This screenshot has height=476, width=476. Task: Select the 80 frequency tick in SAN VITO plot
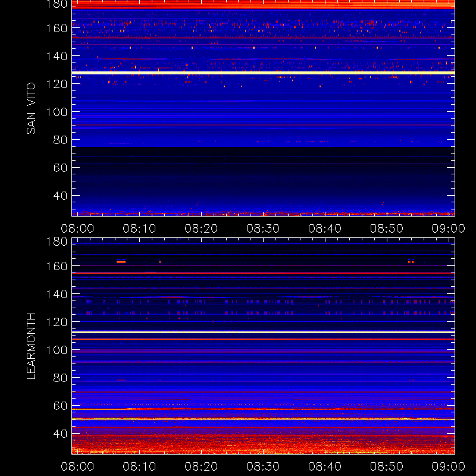tap(60, 140)
